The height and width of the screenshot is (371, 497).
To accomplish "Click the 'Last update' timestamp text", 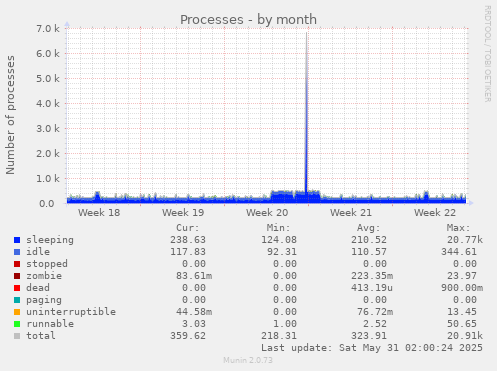I will coord(372,348).
